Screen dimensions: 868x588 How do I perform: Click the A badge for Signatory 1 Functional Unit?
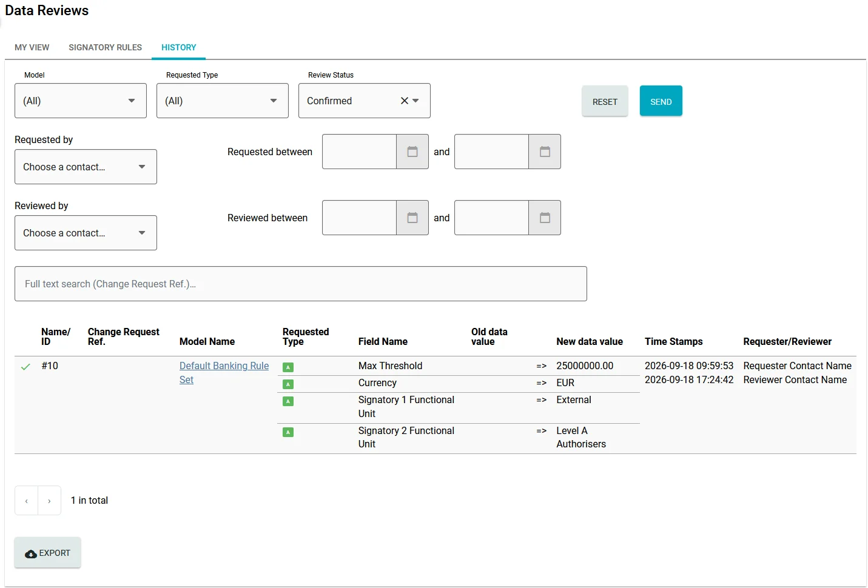click(288, 401)
